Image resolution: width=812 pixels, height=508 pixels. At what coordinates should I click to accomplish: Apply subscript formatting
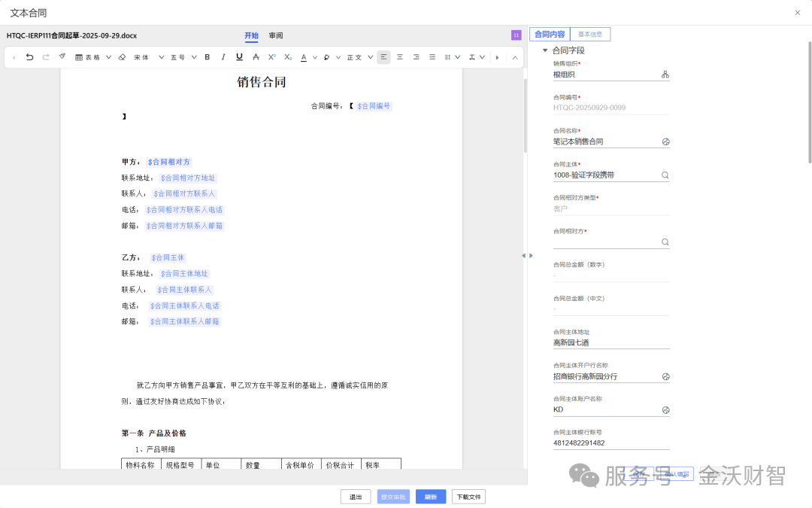point(288,57)
